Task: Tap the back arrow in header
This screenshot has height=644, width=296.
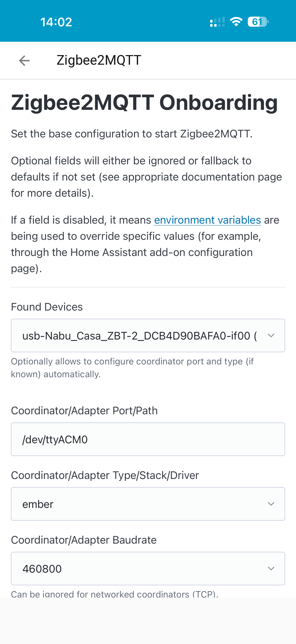Action: pyautogui.click(x=24, y=60)
